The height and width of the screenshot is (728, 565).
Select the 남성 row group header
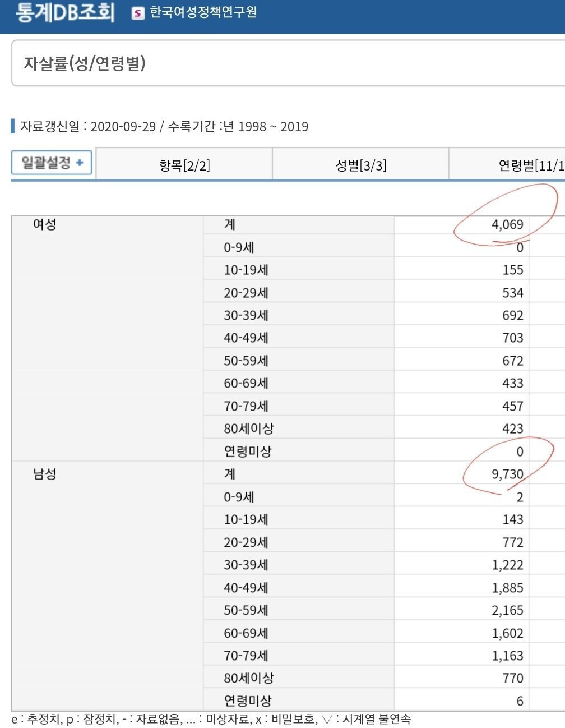45,474
